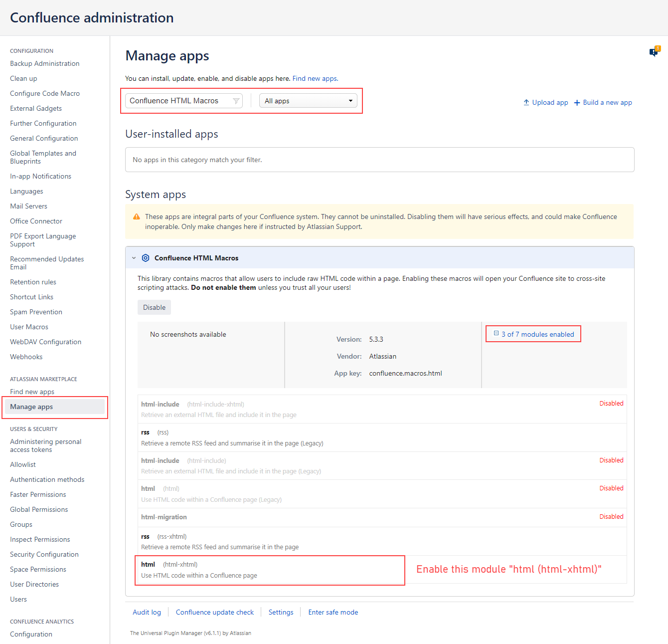The width and height of the screenshot is (668, 644).
Task: Open Languages settings
Action: [x=26, y=191]
